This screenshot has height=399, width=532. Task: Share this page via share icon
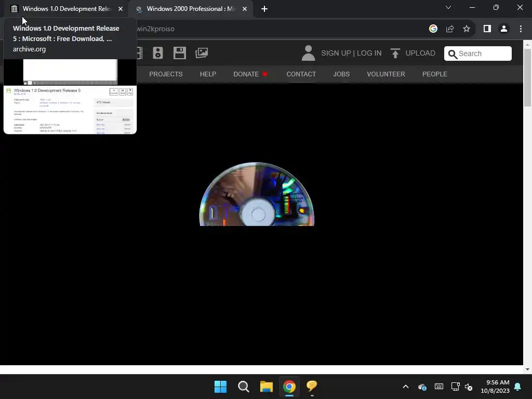pos(450,29)
